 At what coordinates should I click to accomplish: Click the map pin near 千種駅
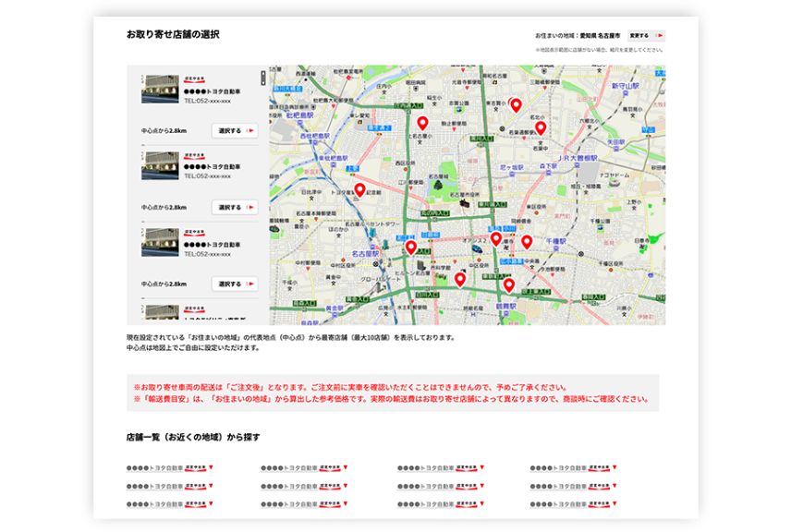(x=526, y=240)
